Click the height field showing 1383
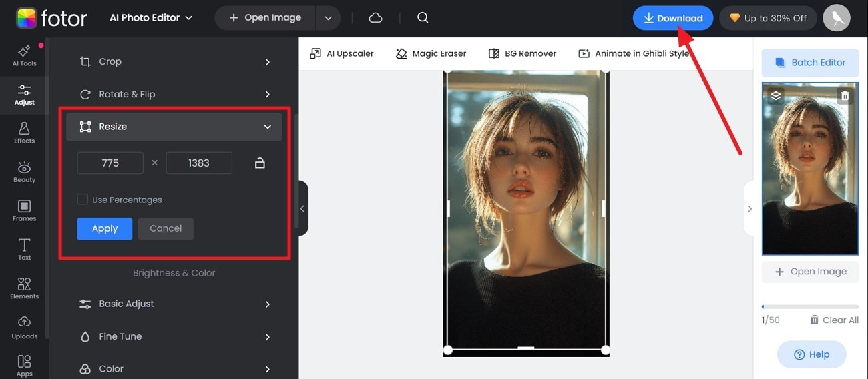This screenshot has width=868, height=379. point(199,163)
